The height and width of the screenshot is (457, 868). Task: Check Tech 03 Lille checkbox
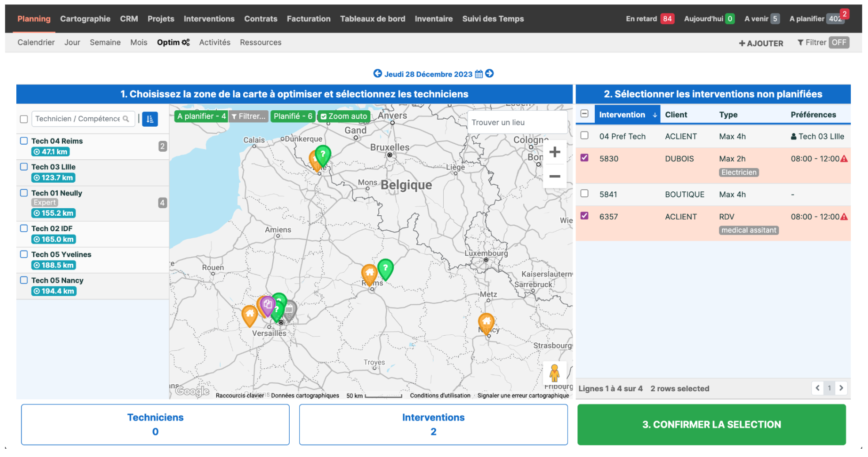(x=24, y=167)
